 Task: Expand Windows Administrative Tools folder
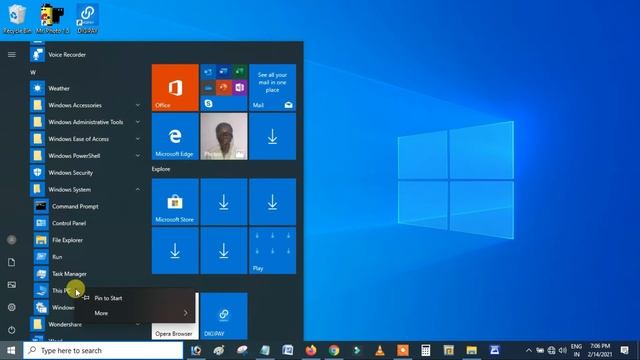(x=86, y=122)
